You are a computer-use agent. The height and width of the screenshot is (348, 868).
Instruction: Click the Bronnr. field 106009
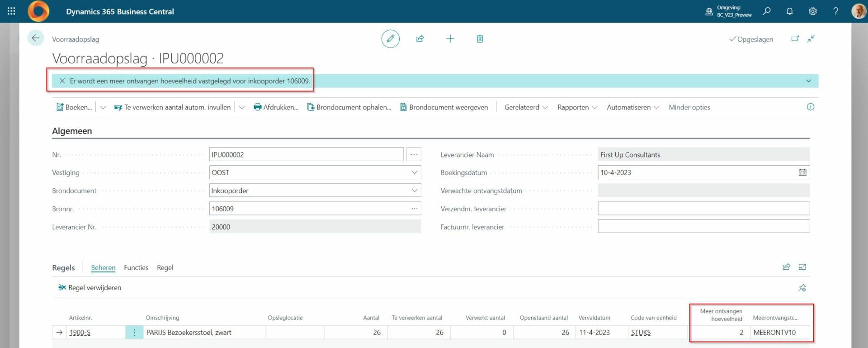pyautogui.click(x=315, y=209)
